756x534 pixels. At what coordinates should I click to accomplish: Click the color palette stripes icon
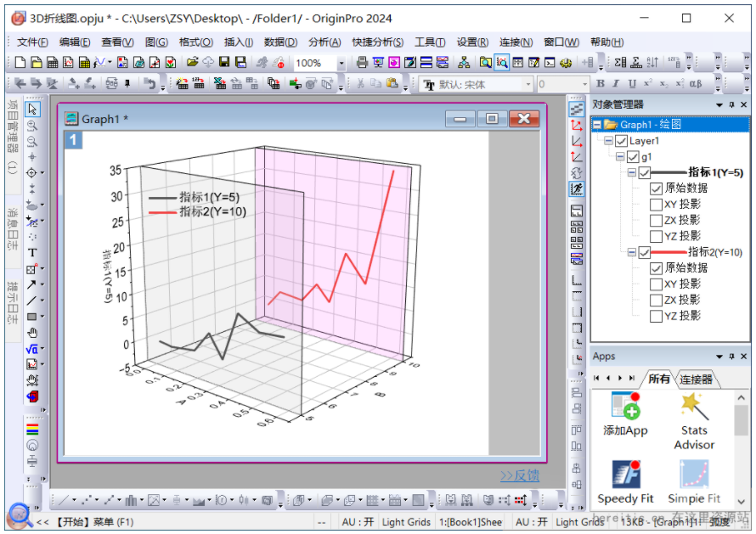(32, 429)
